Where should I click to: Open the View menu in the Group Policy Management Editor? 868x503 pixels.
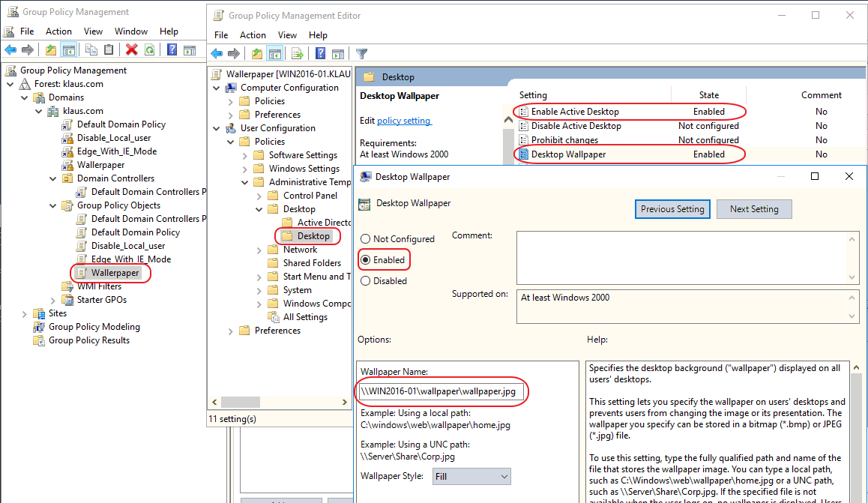287,35
